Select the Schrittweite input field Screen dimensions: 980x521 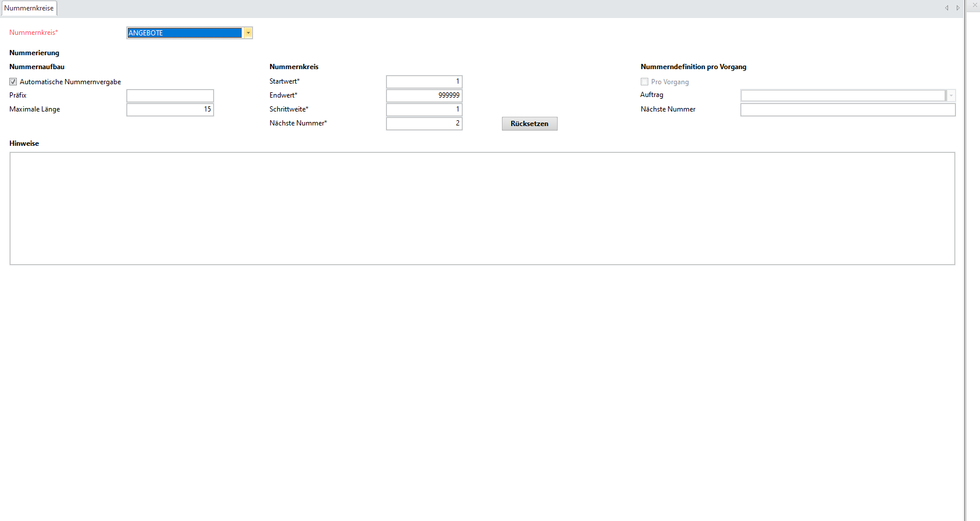424,110
